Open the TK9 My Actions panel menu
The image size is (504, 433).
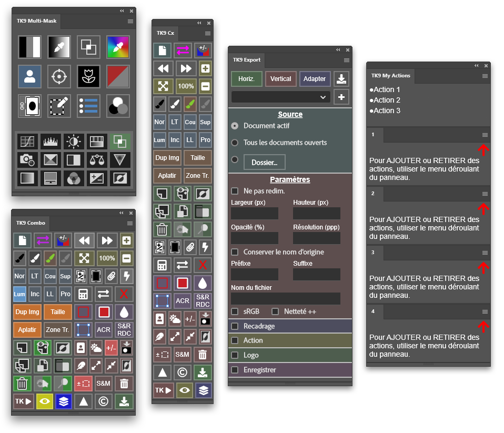[x=485, y=76]
